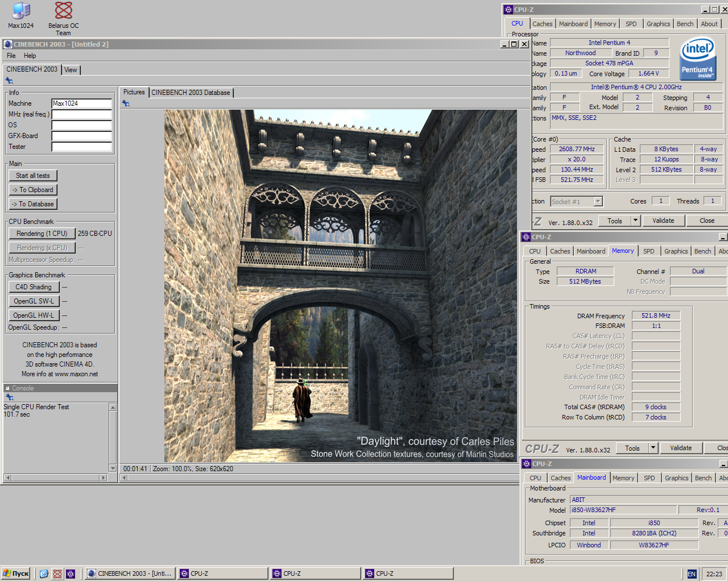Click the MHz (real freq.) input field

(82, 114)
